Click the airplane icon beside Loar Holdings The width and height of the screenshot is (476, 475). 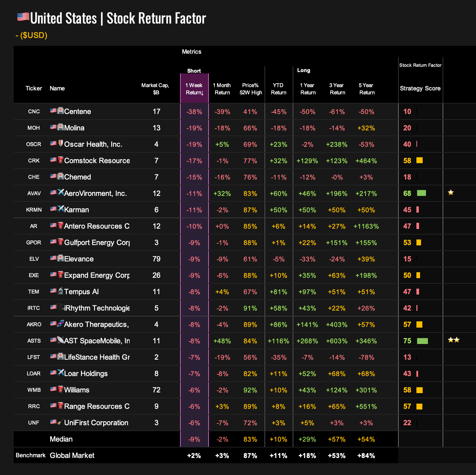61,372
